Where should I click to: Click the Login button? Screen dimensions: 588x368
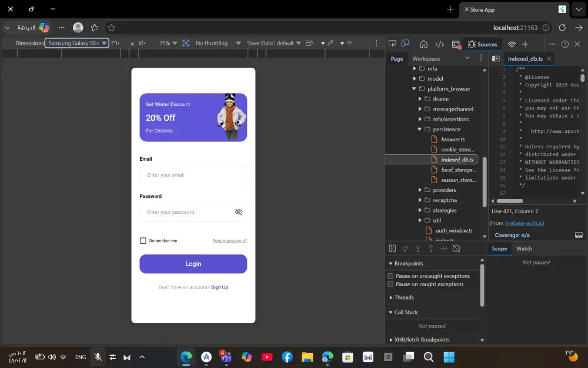coord(193,264)
